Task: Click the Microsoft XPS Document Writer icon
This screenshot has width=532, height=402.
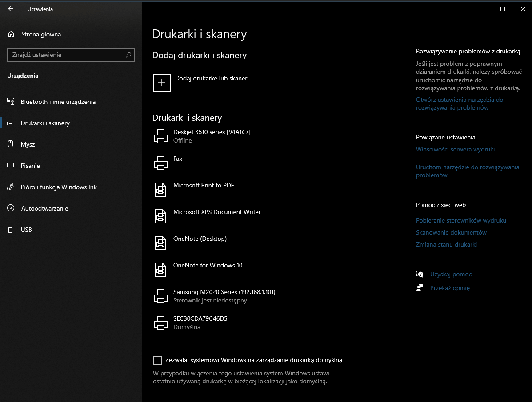Action: pos(160,216)
